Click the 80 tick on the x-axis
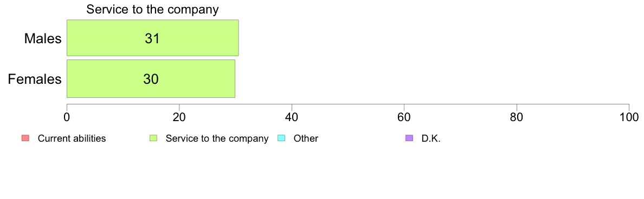644x199 pixels. coord(517,117)
